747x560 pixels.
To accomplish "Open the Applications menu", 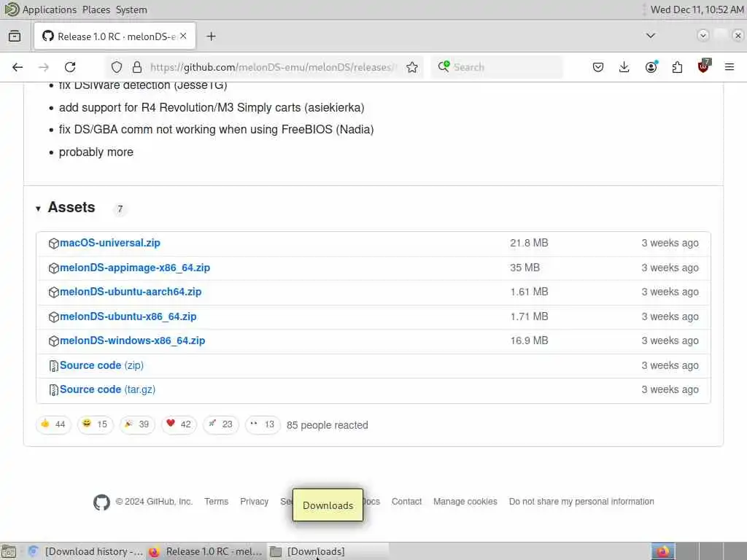I will pos(49,9).
